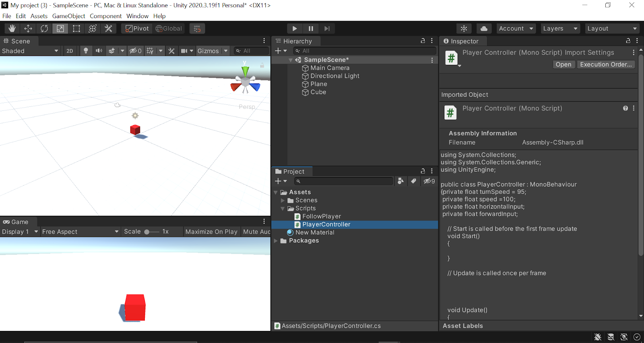Open the Shaded draw mode dropdown
This screenshot has width=644, height=343.
[x=31, y=51]
